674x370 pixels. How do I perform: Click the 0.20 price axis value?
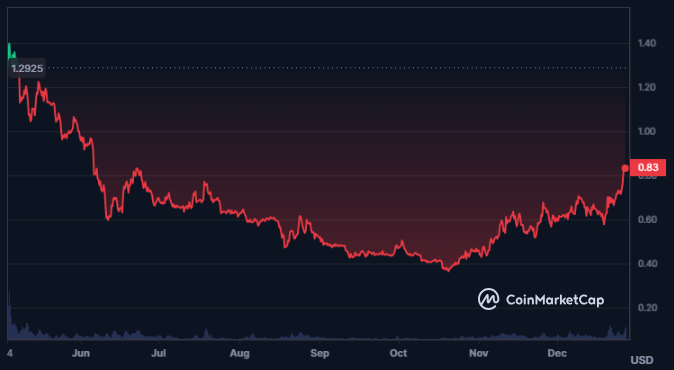point(647,308)
